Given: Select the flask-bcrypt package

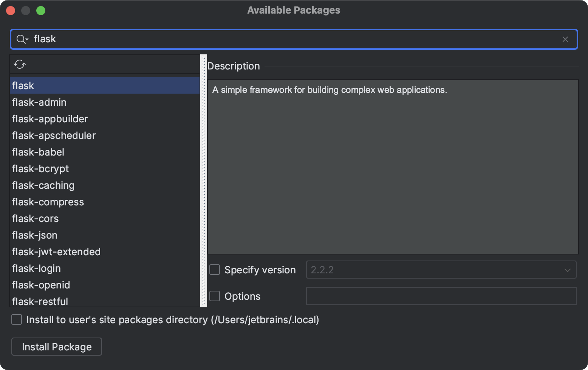Looking at the screenshot, I should click(x=76, y=168).
